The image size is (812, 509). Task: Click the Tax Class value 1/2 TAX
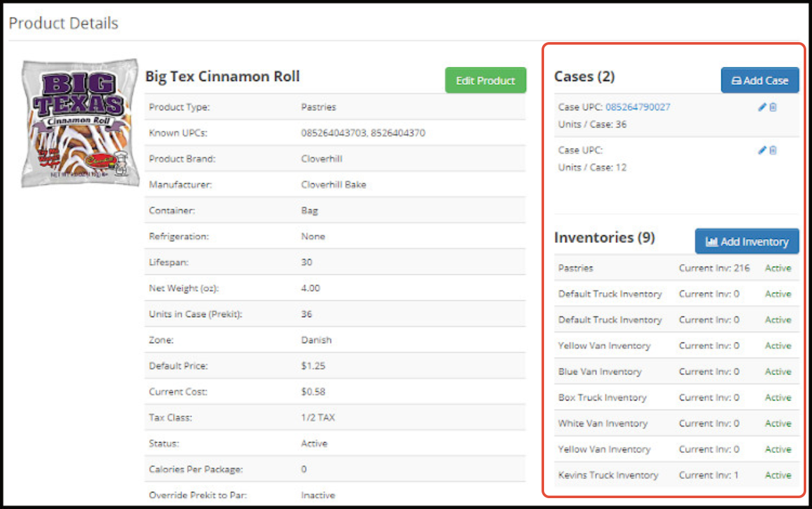[318, 418]
